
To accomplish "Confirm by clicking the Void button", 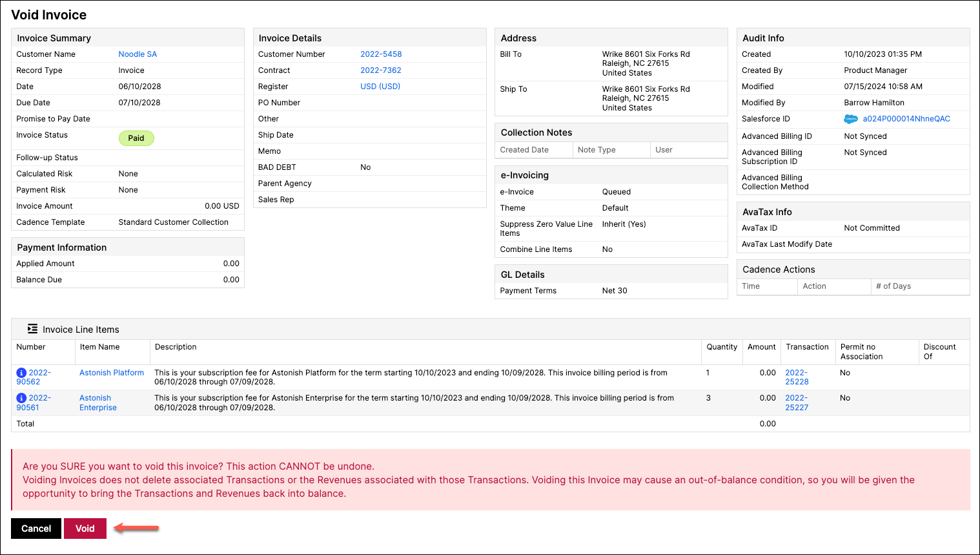I will (x=85, y=529).
